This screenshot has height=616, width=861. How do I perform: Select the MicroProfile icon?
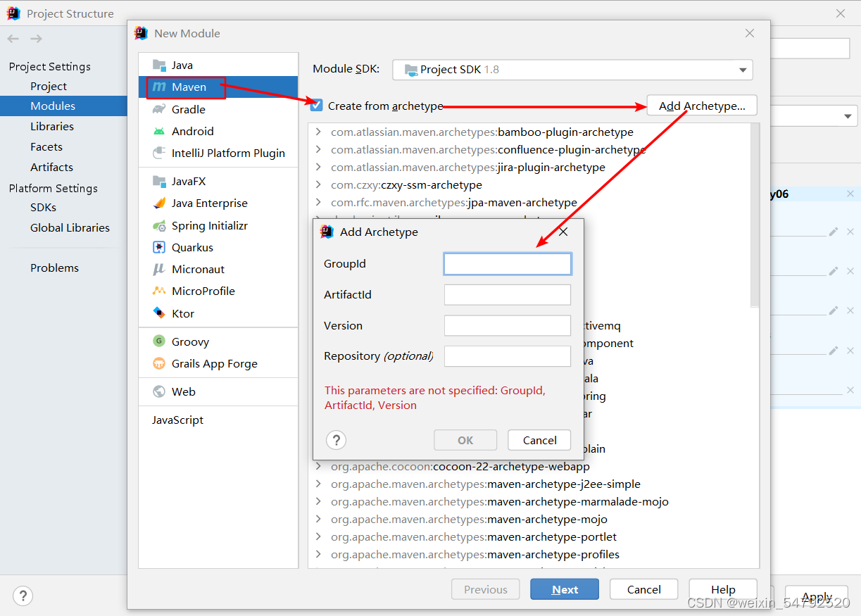[x=159, y=291]
